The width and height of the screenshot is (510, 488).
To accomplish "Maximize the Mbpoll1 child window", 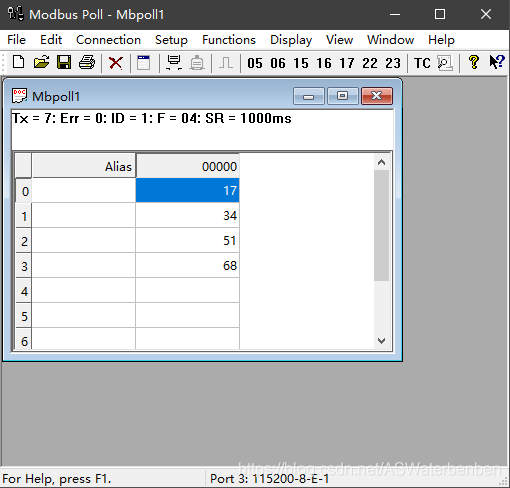I will pos(342,96).
